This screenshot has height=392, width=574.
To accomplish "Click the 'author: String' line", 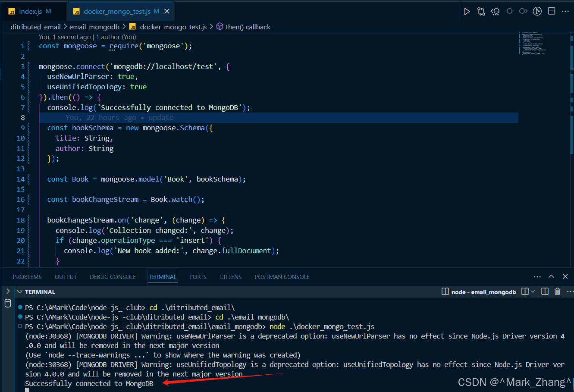I will pyautogui.click(x=85, y=148).
